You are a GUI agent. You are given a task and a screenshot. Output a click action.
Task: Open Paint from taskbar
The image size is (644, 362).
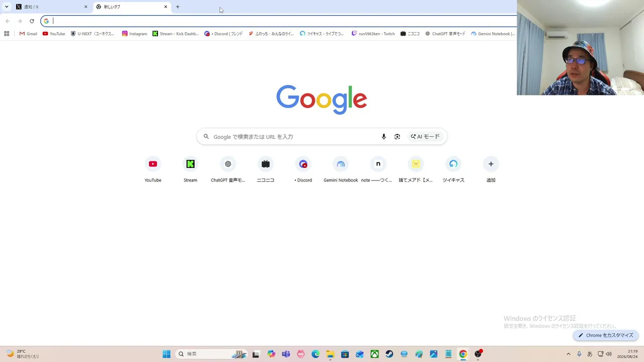click(x=419, y=354)
